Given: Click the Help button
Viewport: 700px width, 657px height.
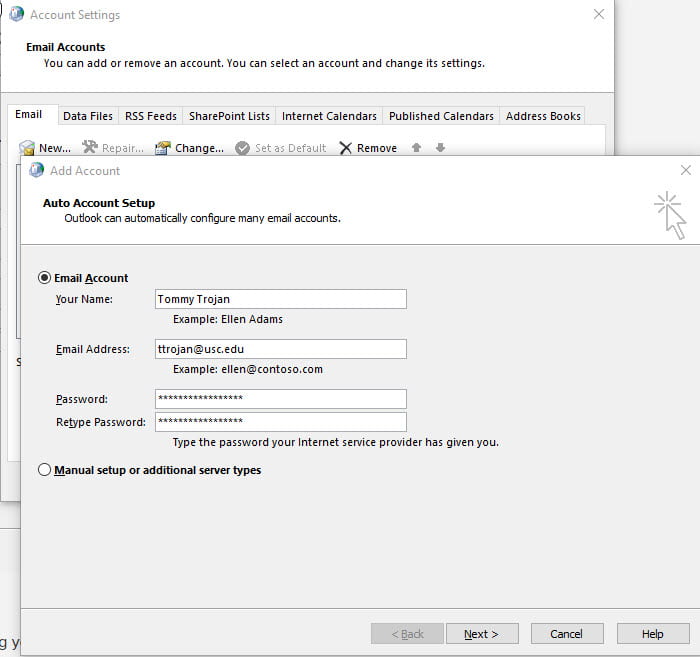Looking at the screenshot, I should [653, 634].
